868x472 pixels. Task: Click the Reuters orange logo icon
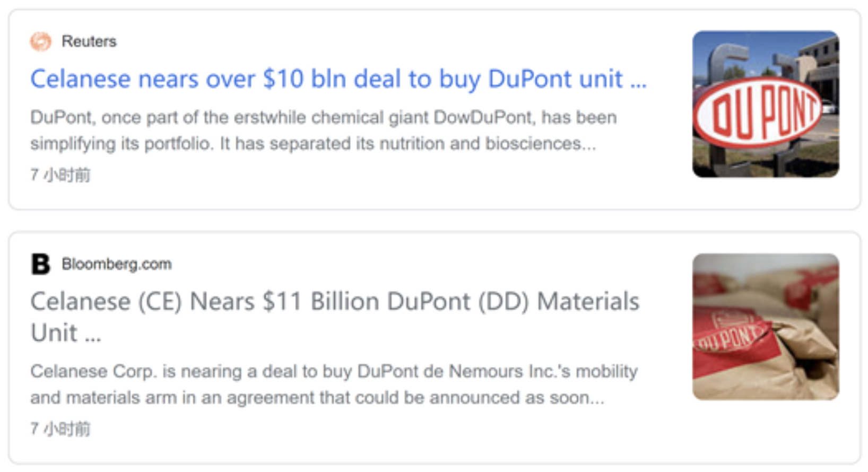[40, 41]
